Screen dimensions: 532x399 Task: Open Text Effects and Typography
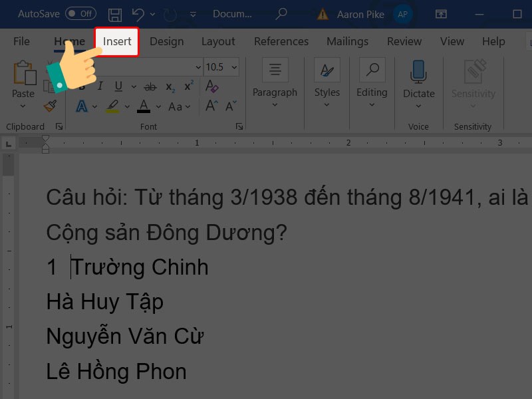pos(80,106)
